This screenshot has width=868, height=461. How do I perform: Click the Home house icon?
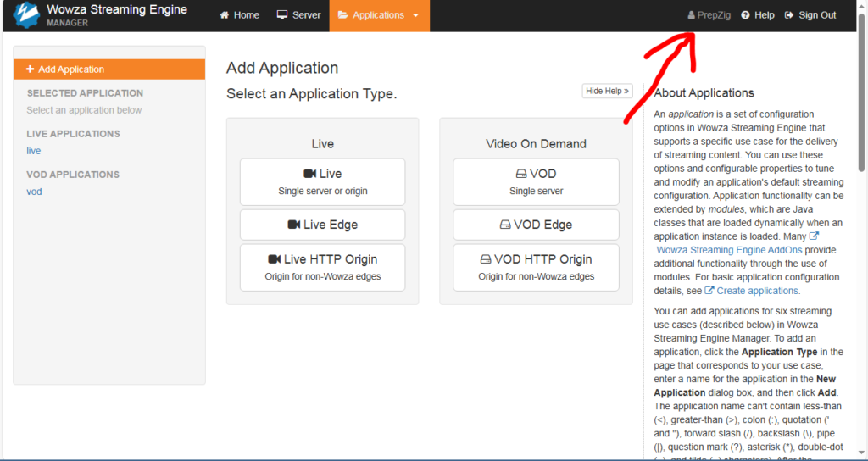pos(224,15)
